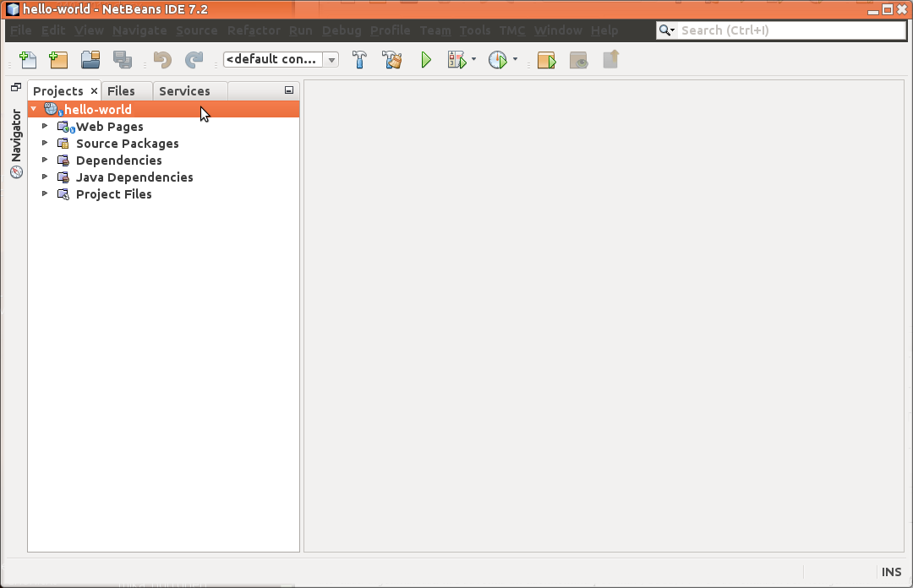Collapse the hello-world project node
This screenshot has width=913, height=588.
[34, 110]
